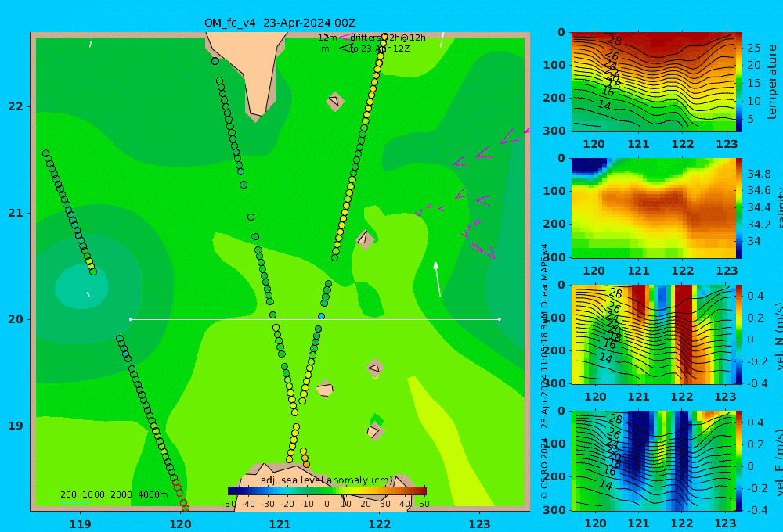Click the small island near 121.5E 22N
Image resolution: width=783 pixels, height=532 pixels.
334,102
